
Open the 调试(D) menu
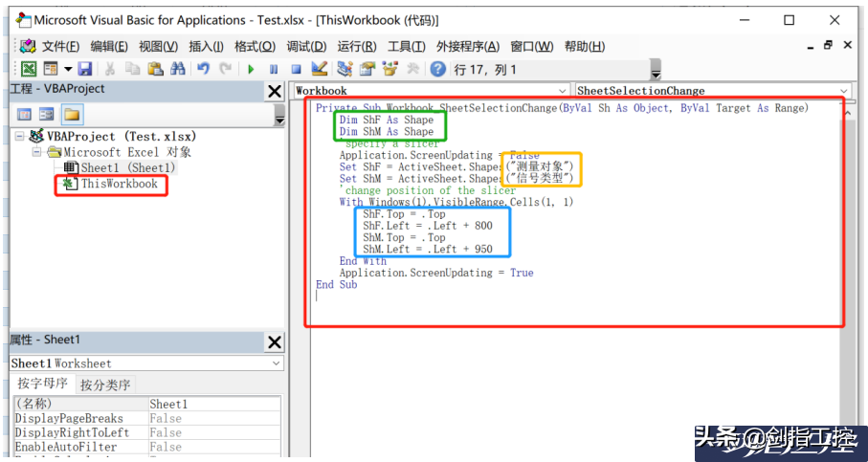point(306,47)
